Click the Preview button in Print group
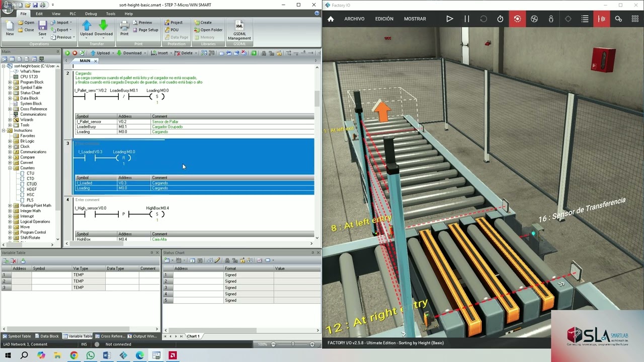The image size is (644, 362). 142,23
